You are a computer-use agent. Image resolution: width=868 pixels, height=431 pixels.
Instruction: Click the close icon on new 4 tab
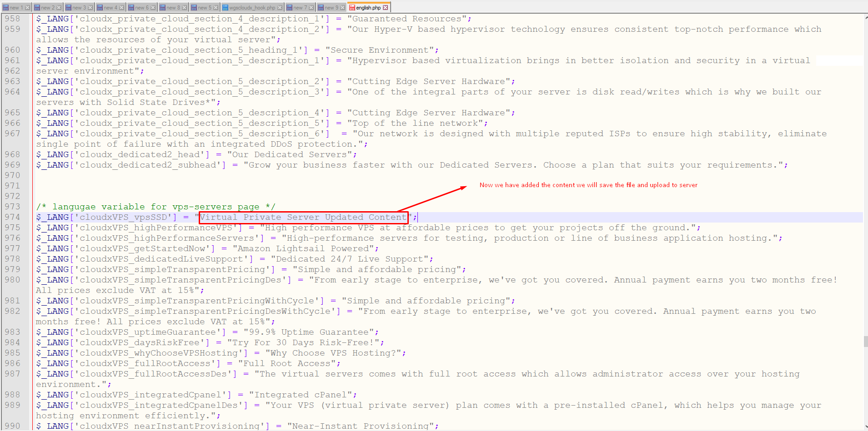(121, 8)
